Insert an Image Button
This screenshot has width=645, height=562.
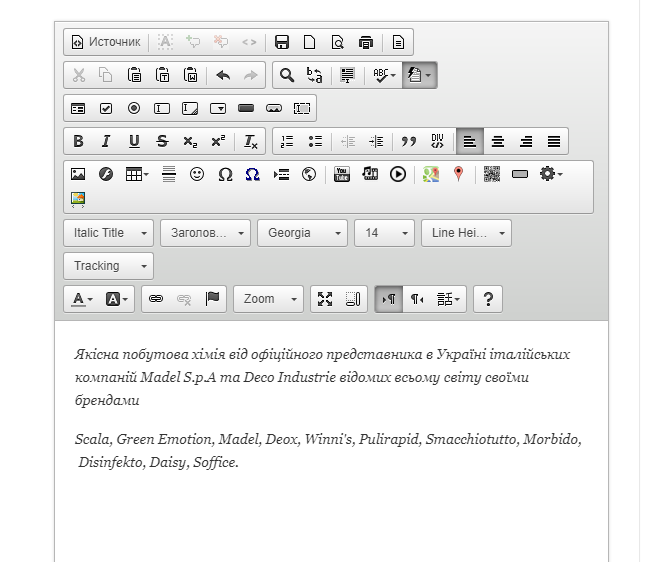274,108
